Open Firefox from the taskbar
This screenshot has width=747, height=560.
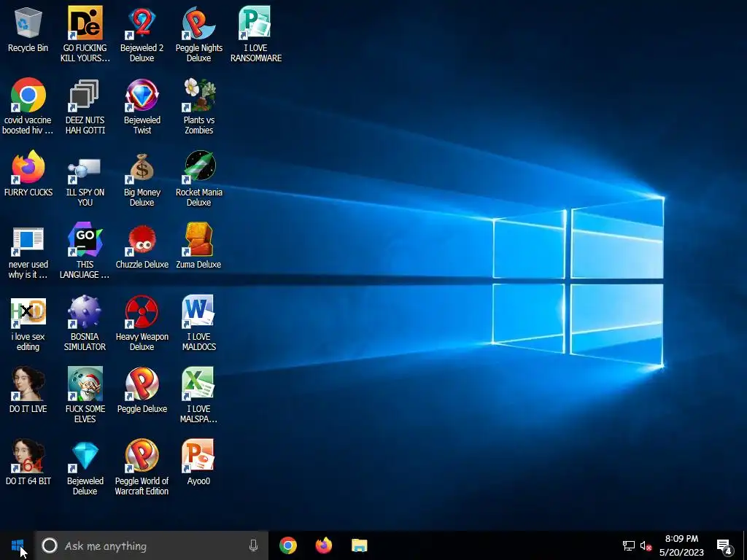[x=324, y=545]
